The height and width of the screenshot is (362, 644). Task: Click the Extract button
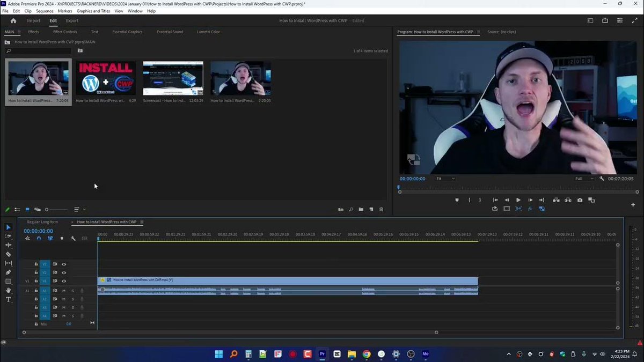[568, 200]
